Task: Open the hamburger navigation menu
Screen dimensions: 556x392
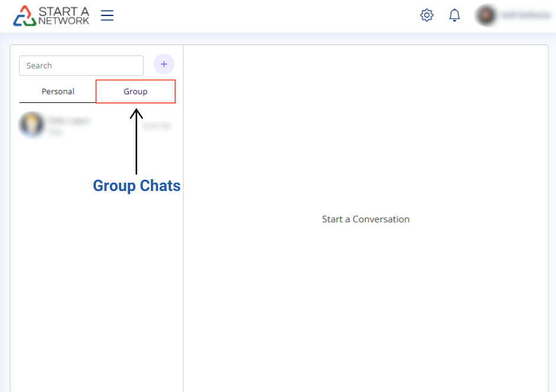Action: point(107,15)
